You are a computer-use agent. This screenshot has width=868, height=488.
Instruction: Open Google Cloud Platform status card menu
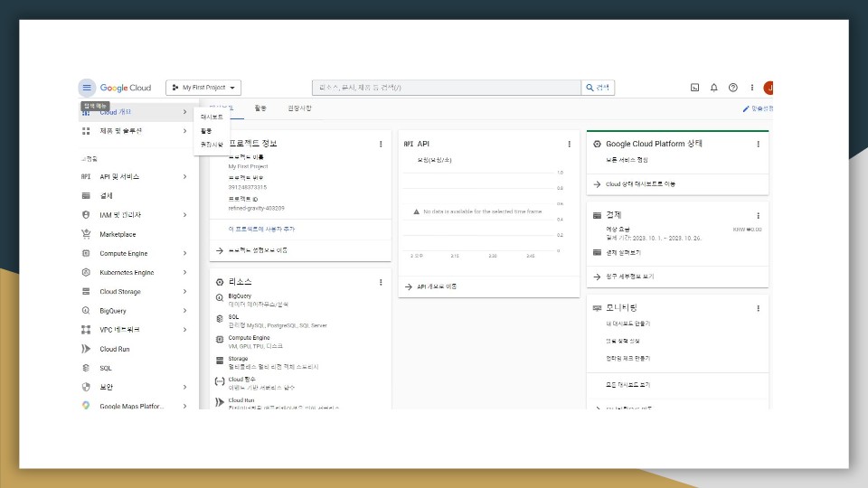click(x=758, y=144)
